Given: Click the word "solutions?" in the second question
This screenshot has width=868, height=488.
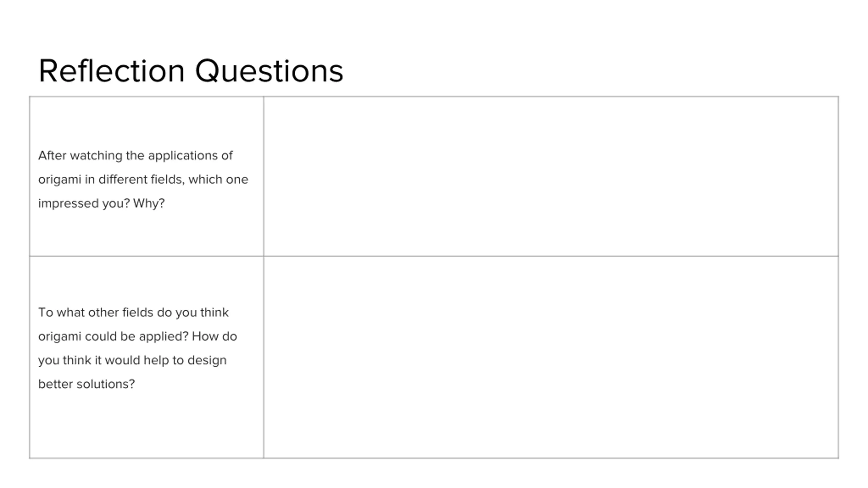Looking at the screenshot, I should click(x=106, y=384).
